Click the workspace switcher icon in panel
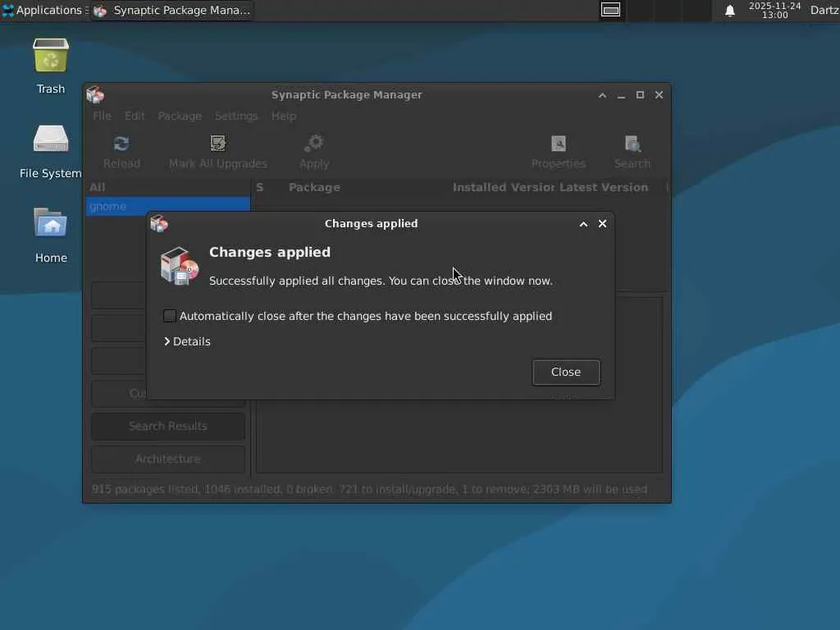 pyautogui.click(x=610, y=10)
